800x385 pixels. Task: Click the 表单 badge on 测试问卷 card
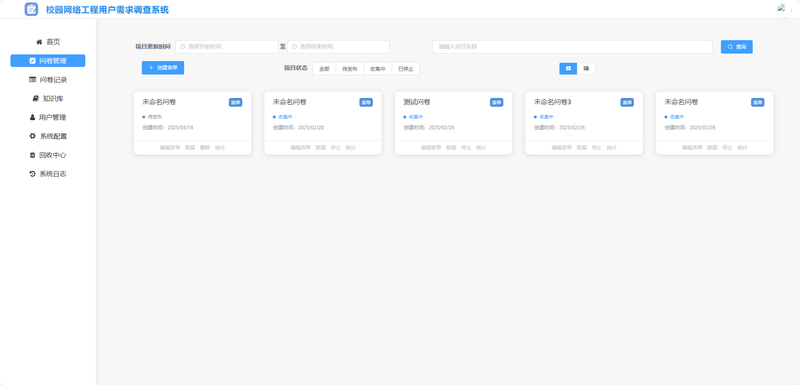[x=496, y=102]
